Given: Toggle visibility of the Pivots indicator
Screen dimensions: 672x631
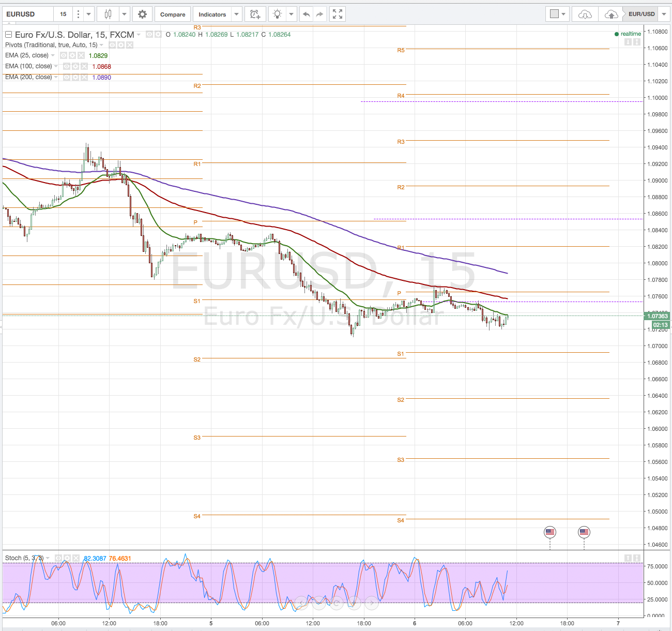Looking at the screenshot, I should [x=112, y=45].
